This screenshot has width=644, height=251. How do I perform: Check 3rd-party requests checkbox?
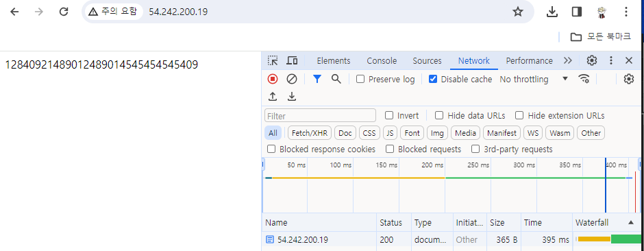coord(475,149)
